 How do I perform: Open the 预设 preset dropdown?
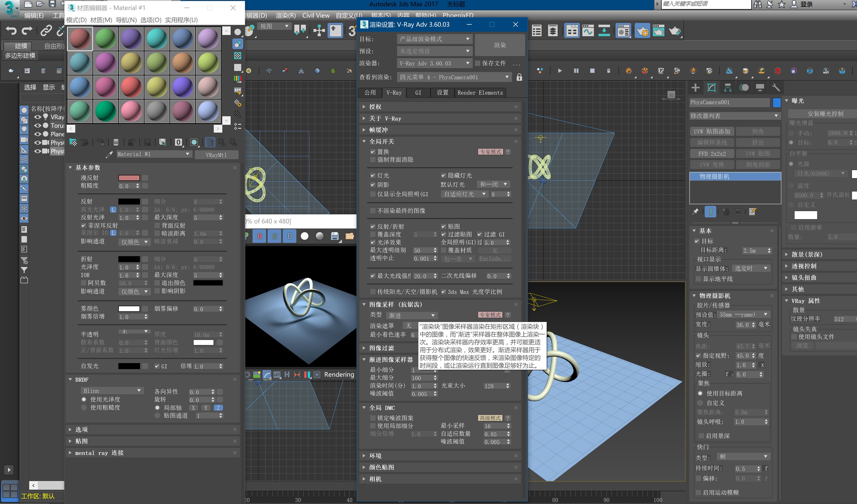pos(434,51)
